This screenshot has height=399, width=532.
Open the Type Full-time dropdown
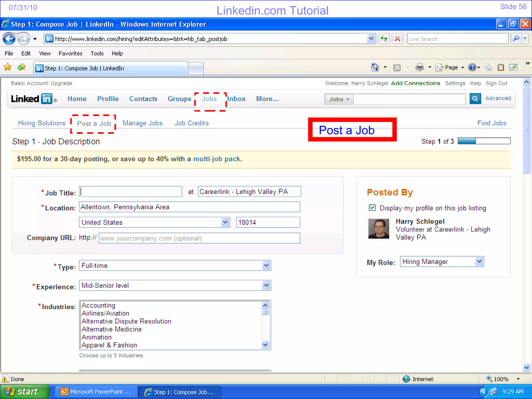(266, 265)
